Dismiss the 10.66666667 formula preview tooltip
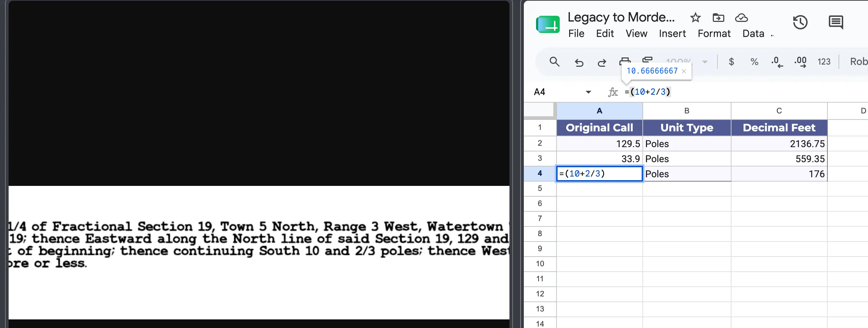This screenshot has width=868, height=328. [684, 71]
